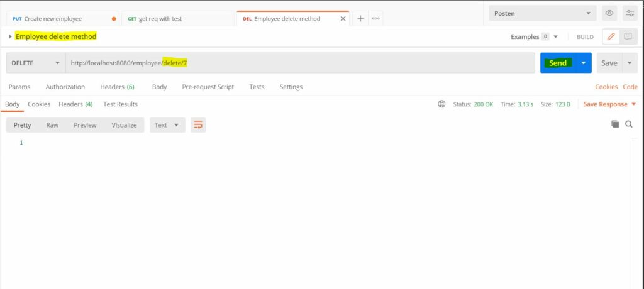Close the Employee delete method tab
Viewport: 644px width, 289px height.
click(x=343, y=19)
